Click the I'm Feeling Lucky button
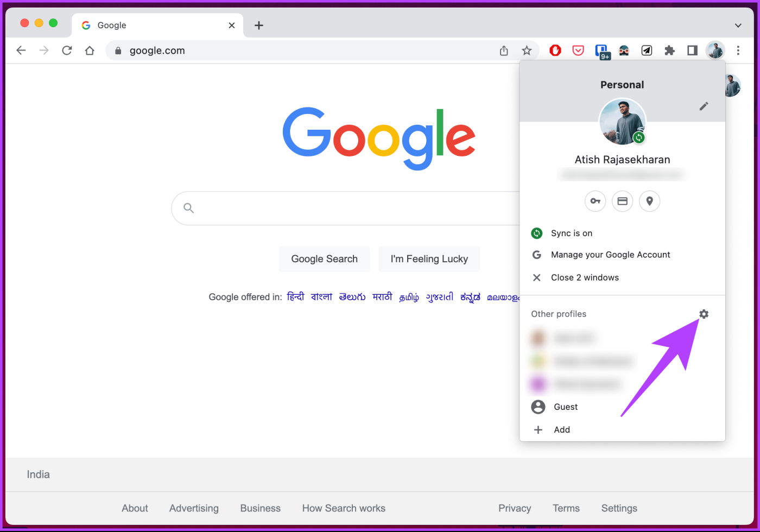Viewport: 760px width, 532px height. [x=429, y=259]
